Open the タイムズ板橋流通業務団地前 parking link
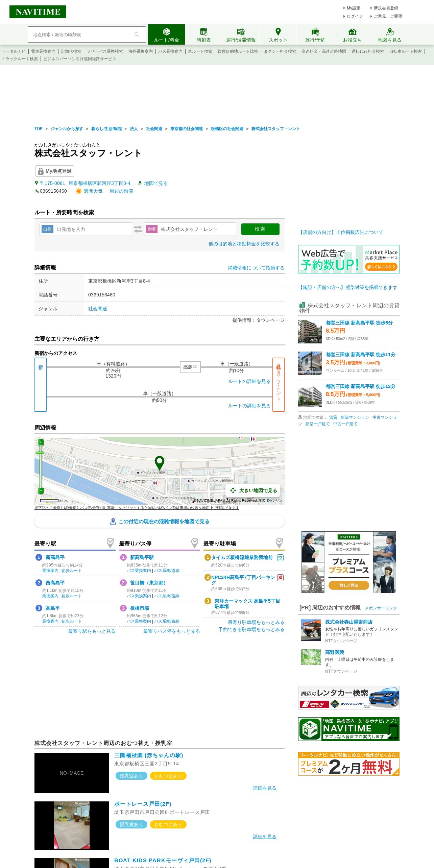 tap(242, 557)
